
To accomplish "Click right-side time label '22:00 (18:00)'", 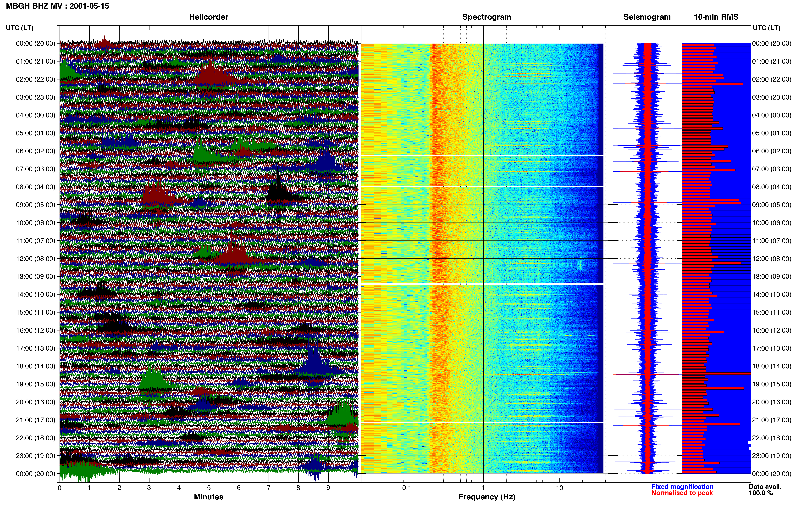I will [x=772, y=438].
